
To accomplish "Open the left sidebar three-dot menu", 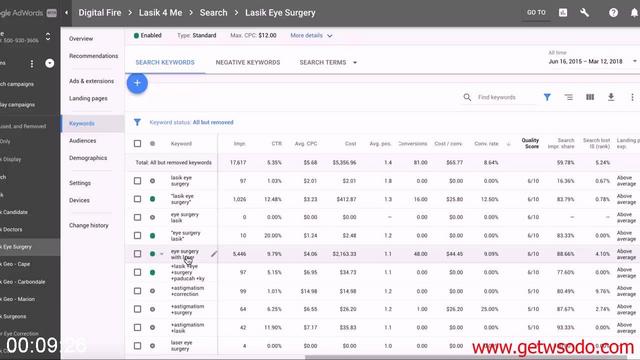I will coord(32,64).
